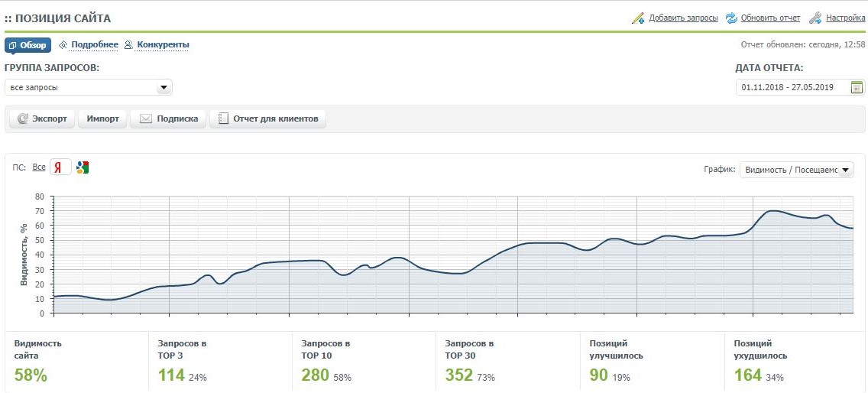Filter chart by Yandex search engine icon
This screenshot has height=393, width=868.
pyautogui.click(x=60, y=167)
